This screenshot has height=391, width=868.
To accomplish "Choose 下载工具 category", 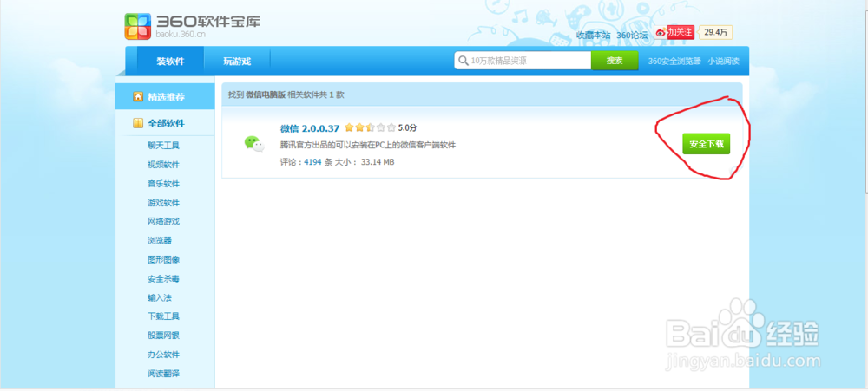I will click(x=163, y=316).
